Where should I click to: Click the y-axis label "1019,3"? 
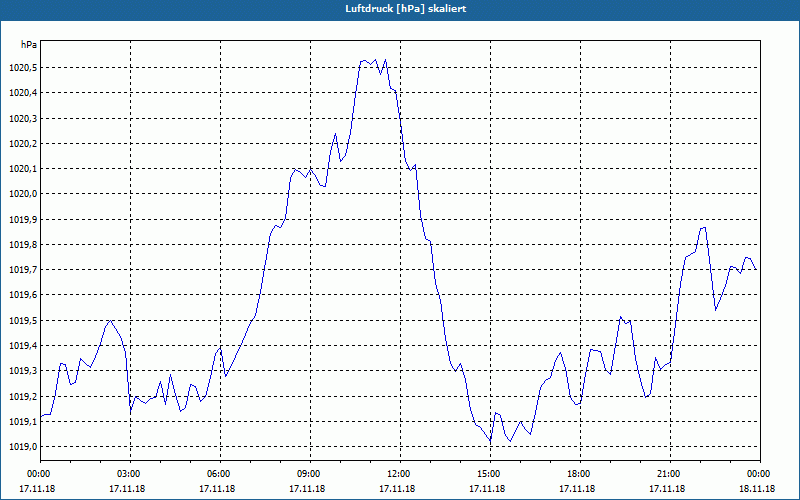click(23, 371)
